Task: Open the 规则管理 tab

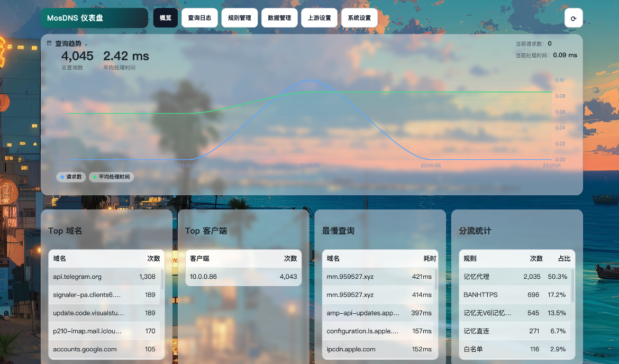Action: 240,18
